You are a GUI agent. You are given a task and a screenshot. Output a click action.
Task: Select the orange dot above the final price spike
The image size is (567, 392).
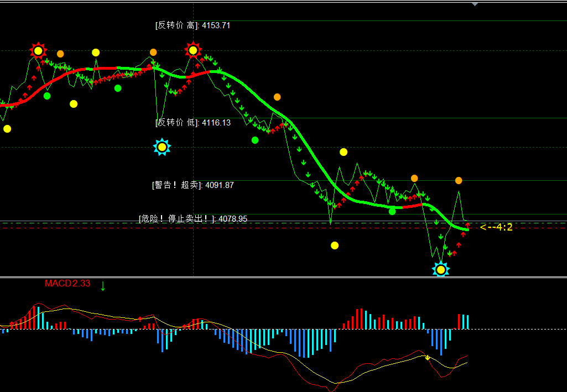click(459, 180)
